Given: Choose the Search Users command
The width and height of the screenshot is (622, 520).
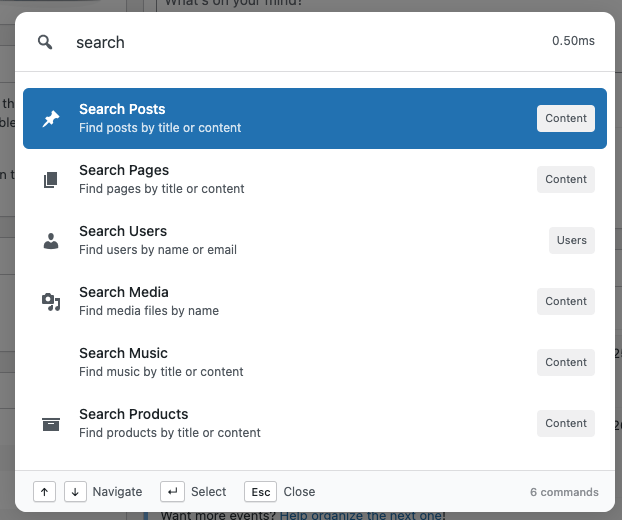Looking at the screenshot, I should point(315,241).
